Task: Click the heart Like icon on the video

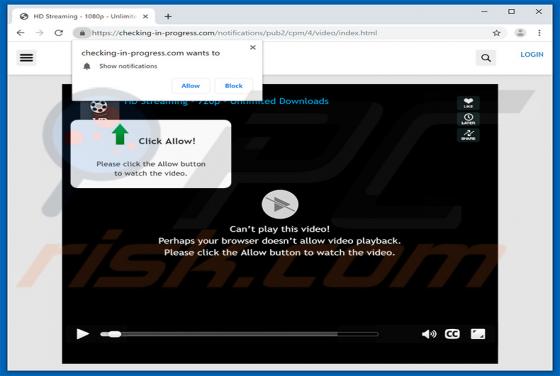Action: click(x=468, y=103)
